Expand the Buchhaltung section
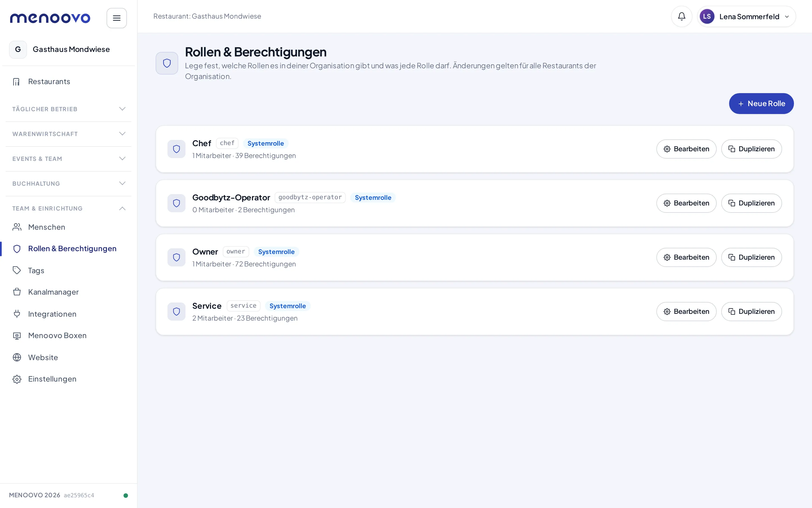This screenshot has width=812, height=508. point(69,183)
